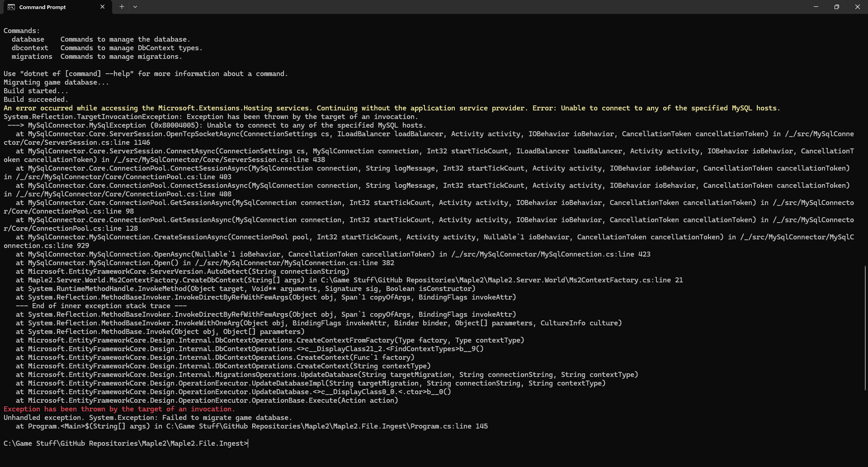Image resolution: width=868 pixels, height=467 pixels.
Task: Click "Commands to manage the database." description
Action: pyautogui.click(x=125, y=39)
